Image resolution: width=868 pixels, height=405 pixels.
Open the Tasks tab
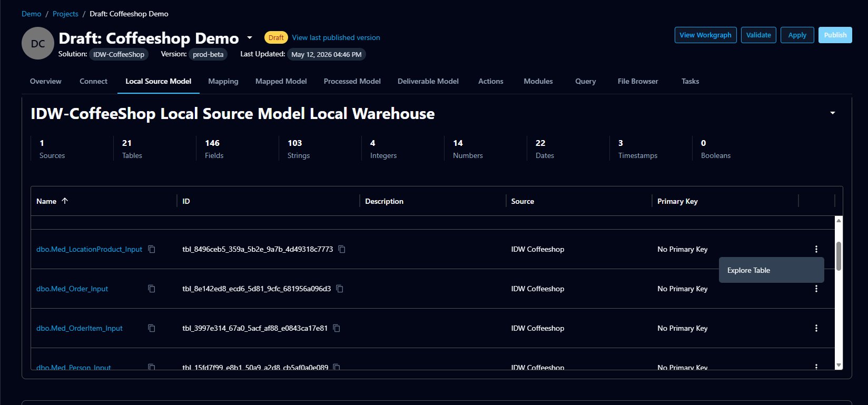click(691, 81)
